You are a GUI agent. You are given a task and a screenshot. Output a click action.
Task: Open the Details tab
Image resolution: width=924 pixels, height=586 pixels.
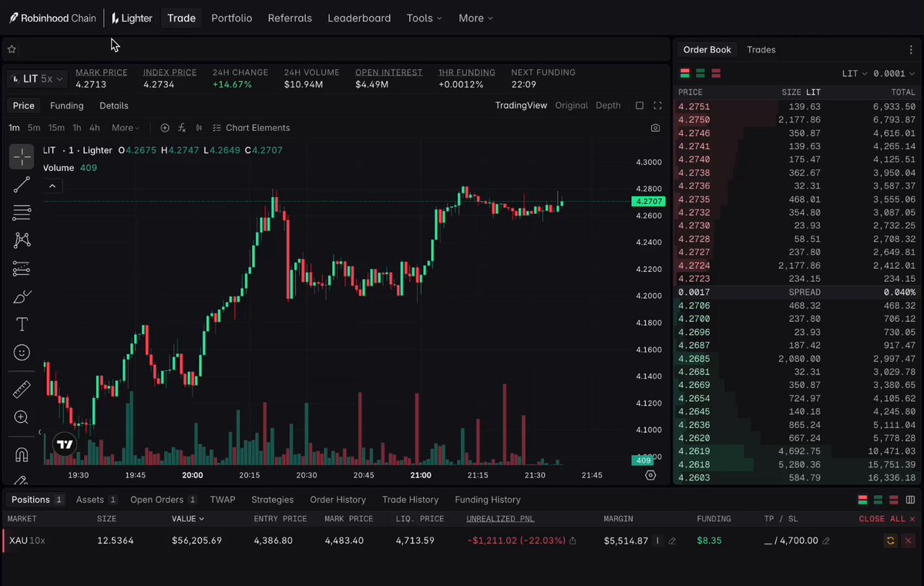pos(114,106)
